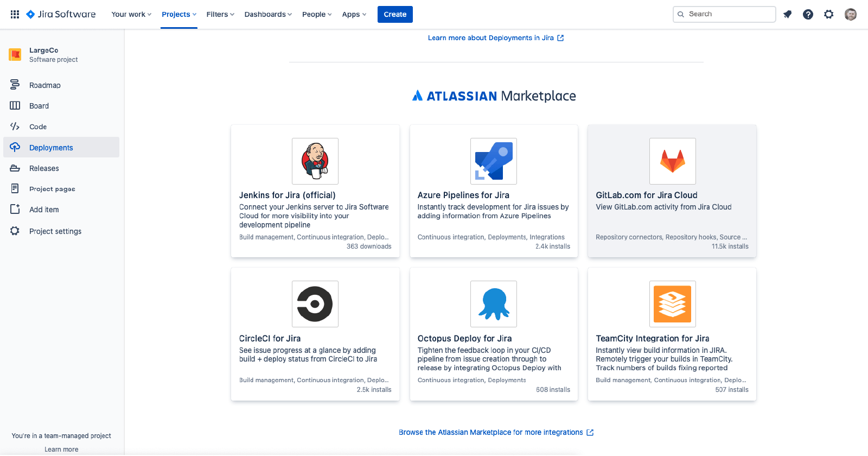This screenshot has height=456, width=868.
Task: Expand the Filters dropdown menu
Action: point(220,14)
